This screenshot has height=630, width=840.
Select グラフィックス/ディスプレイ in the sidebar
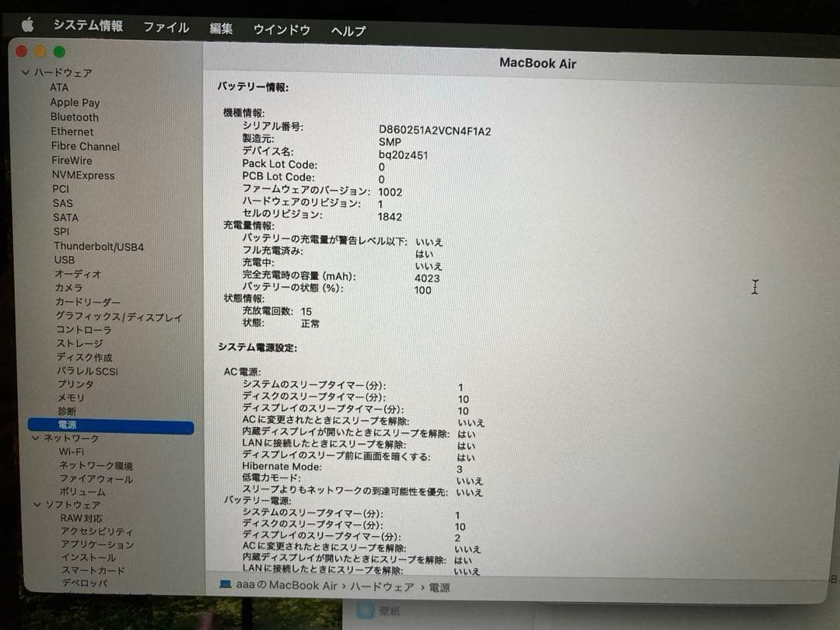coord(119,317)
